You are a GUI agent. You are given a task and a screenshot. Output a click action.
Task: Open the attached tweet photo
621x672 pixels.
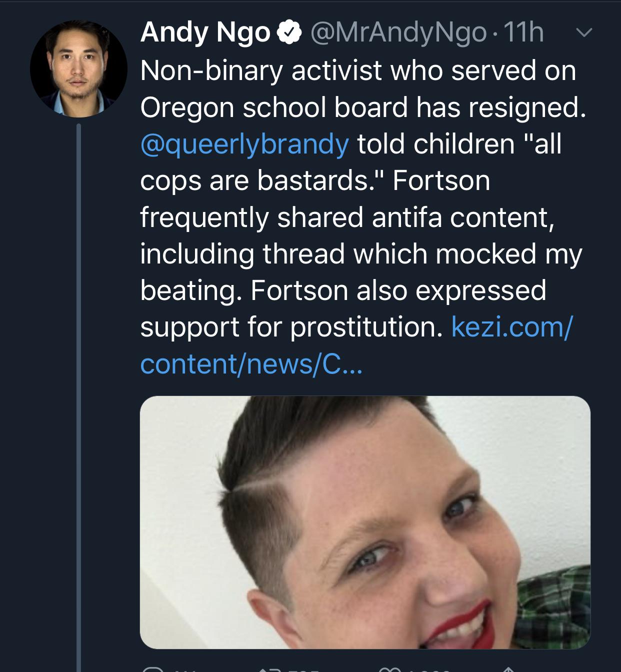365,522
